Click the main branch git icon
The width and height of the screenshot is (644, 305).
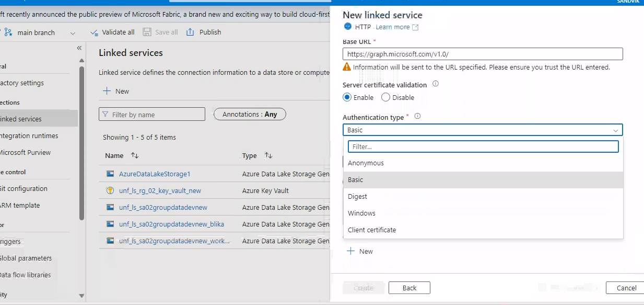(x=8, y=32)
